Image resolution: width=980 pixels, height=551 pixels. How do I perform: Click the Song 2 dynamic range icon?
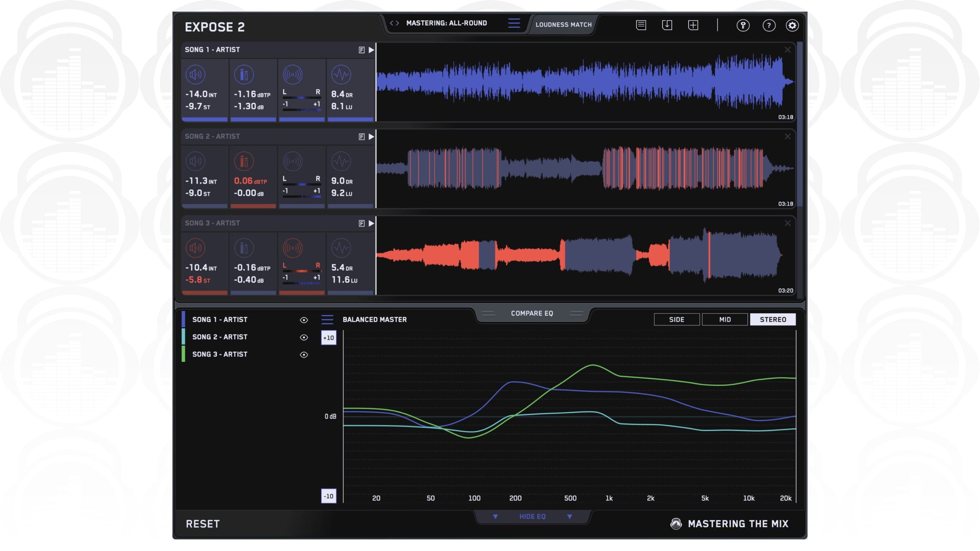point(341,161)
